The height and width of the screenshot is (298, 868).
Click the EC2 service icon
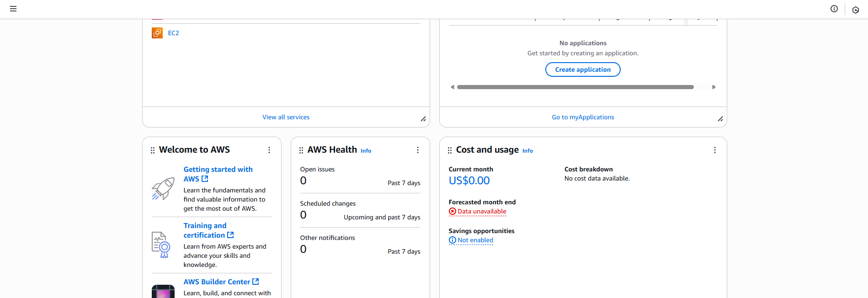(x=157, y=33)
